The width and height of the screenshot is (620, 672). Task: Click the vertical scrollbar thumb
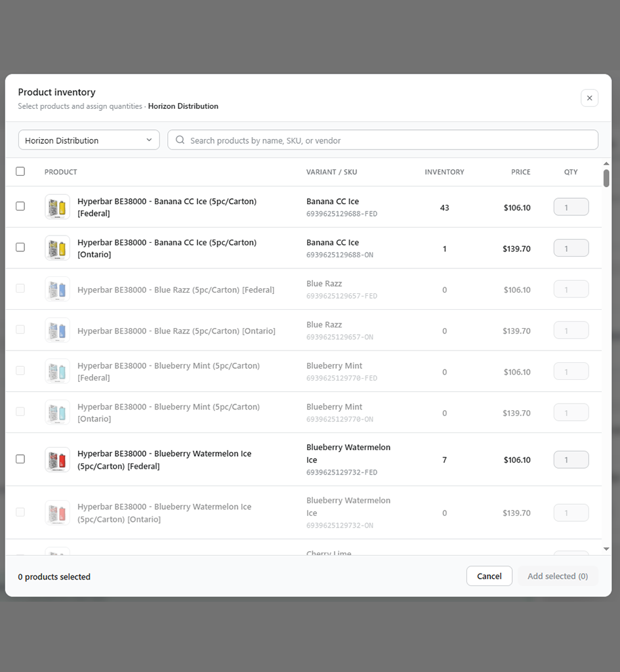(606, 178)
